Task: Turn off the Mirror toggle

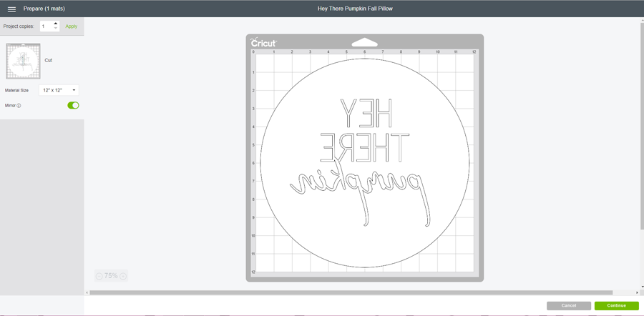Action: tap(73, 106)
